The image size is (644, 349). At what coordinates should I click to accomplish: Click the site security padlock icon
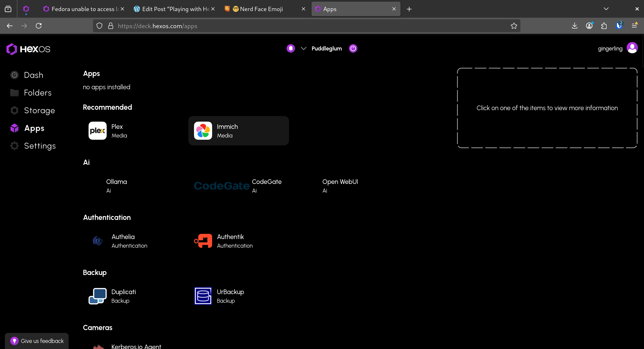(111, 26)
